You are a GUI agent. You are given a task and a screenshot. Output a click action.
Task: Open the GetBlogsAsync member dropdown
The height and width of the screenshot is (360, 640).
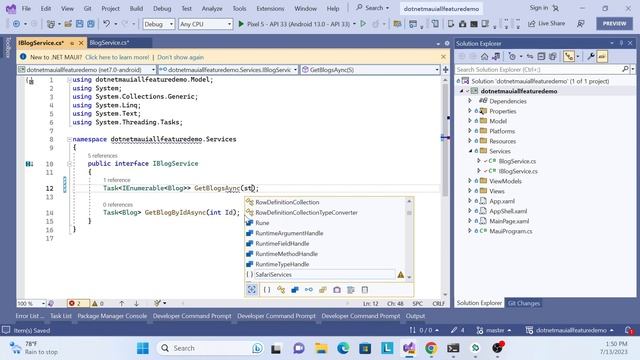[x=370, y=70]
